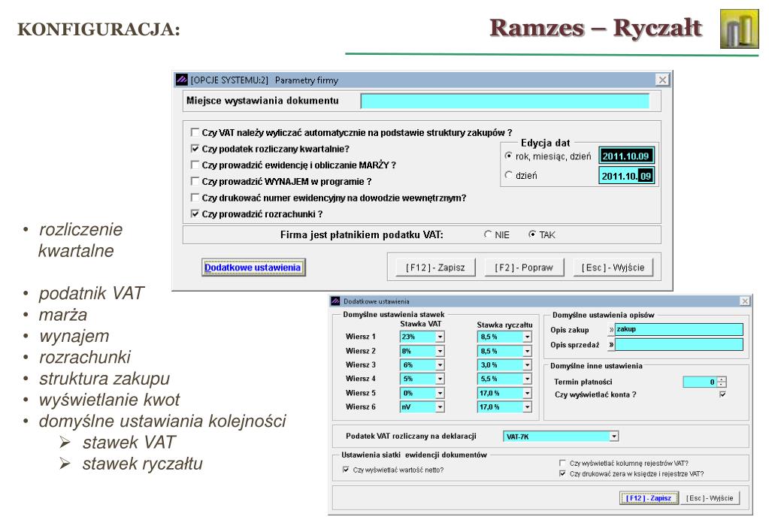Open Wiersz 3 Stawka VAT dropdown
This screenshot has width=769, height=532.
(x=440, y=364)
